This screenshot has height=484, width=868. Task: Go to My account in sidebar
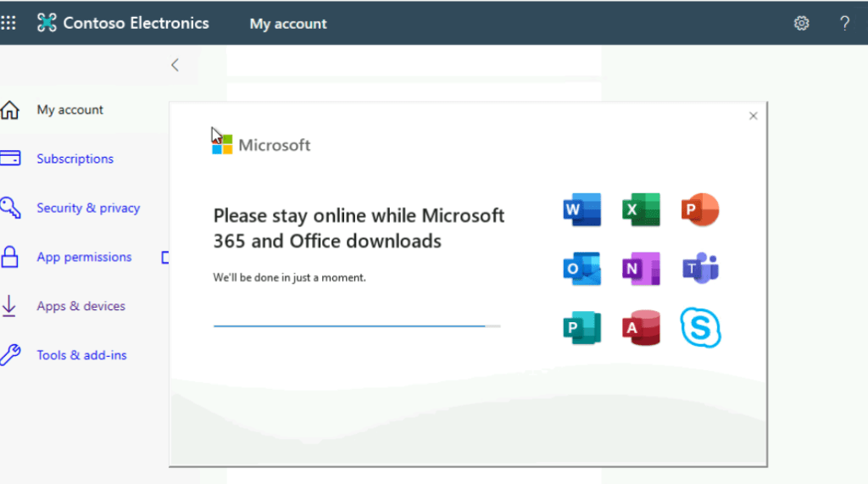pyautogui.click(x=70, y=110)
